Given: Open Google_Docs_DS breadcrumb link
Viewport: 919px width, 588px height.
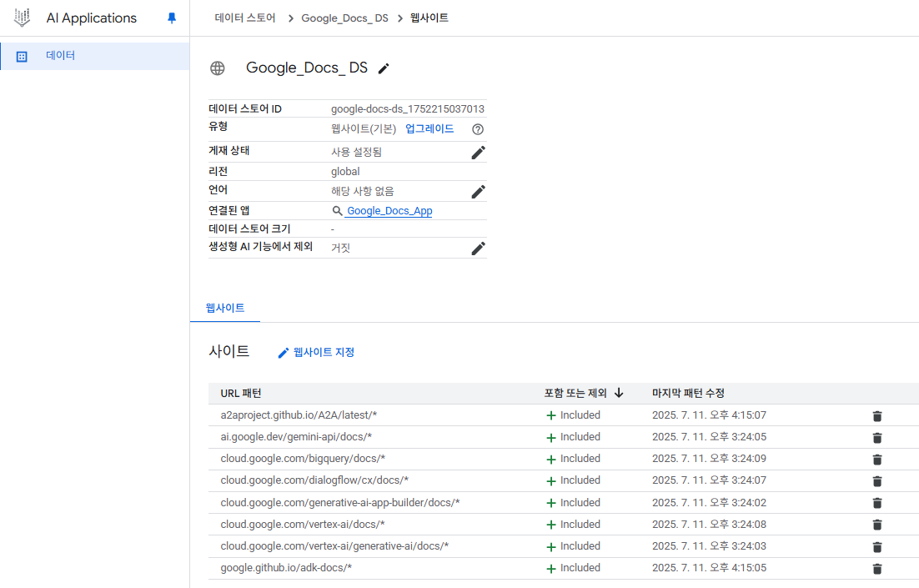Looking at the screenshot, I should (344, 18).
